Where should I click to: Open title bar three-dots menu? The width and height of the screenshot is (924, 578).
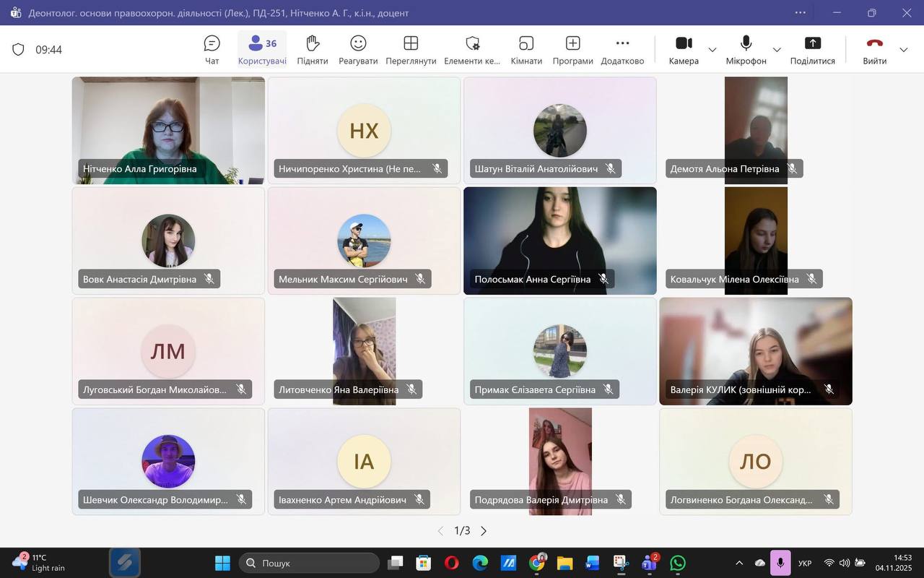(x=801, y=12)
